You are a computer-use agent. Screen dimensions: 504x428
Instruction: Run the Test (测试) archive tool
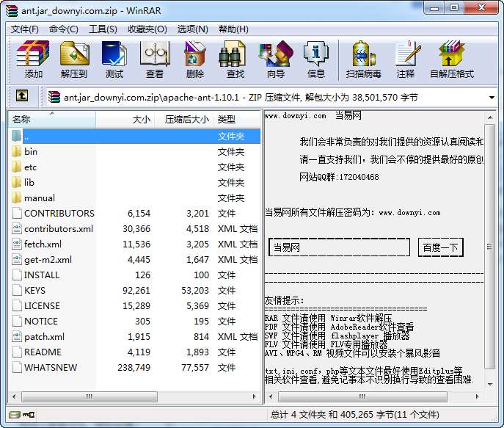point(114,59)
